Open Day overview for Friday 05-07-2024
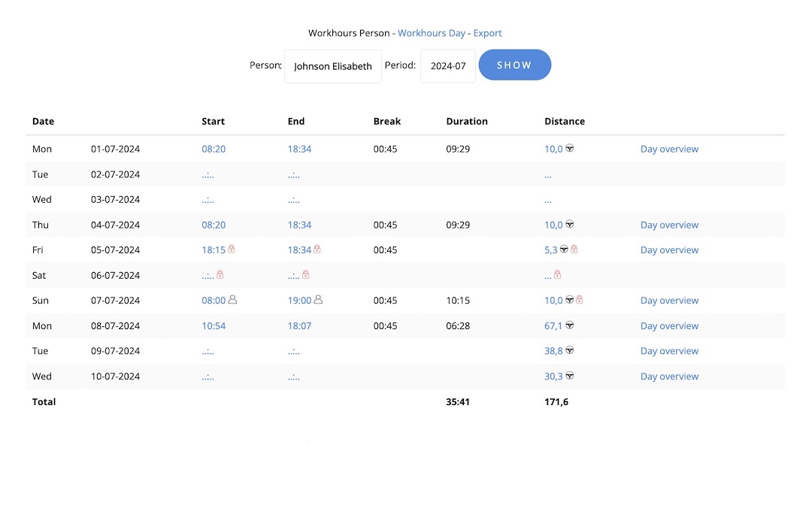The image size is (812, 511). tap(669, 250)
